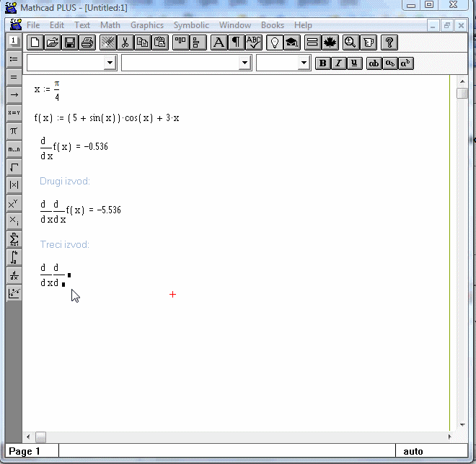Expand the first style dropdown list
This screenshot has width=476, height=464.
coord(110,63)
